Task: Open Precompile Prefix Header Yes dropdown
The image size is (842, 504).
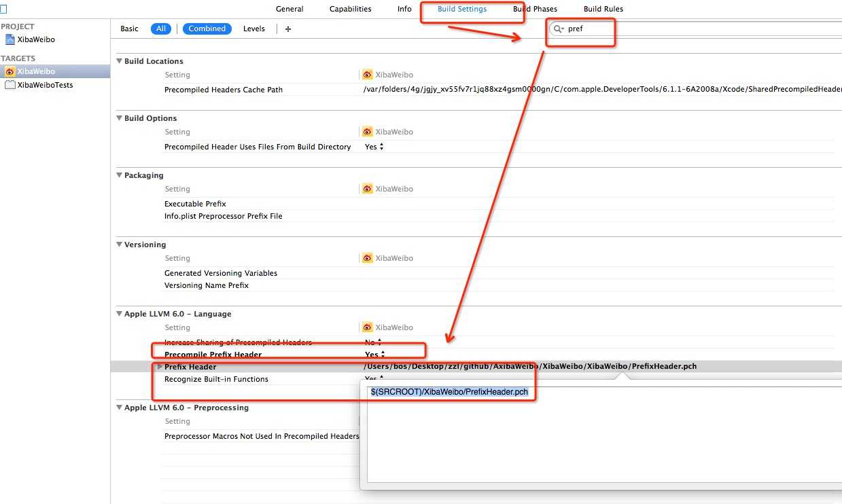Action: pyautogui.click(x=375, y=355)
